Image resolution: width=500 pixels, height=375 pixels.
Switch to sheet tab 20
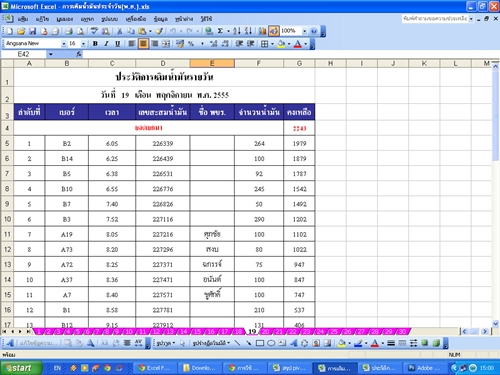click(266, 332)
